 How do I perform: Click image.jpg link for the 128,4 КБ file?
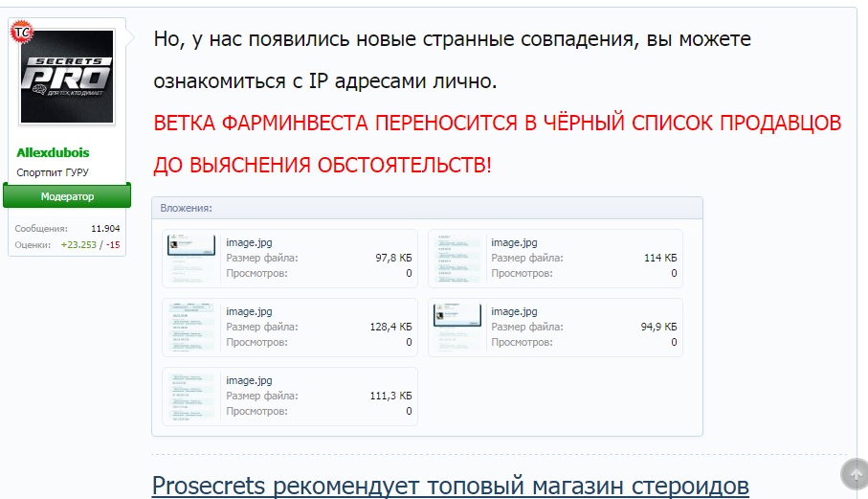pos(249,311)
